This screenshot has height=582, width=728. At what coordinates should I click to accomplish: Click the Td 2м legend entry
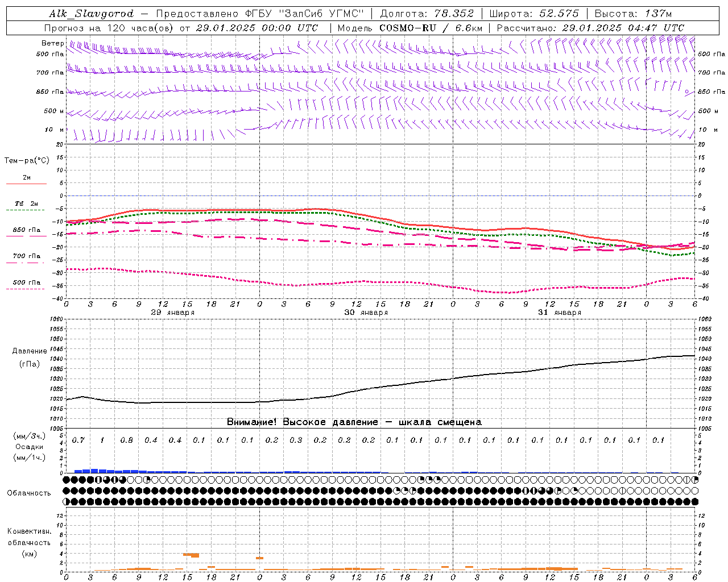26,203
